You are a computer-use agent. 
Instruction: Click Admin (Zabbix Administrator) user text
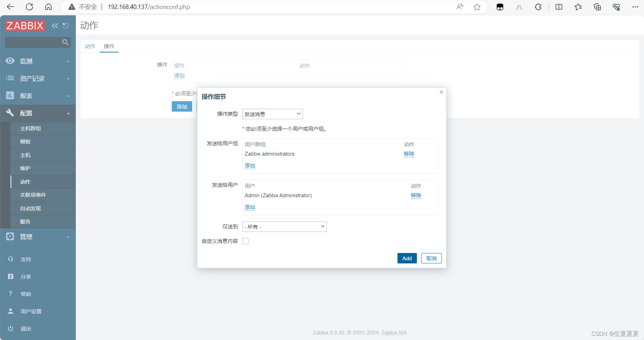pos(278,195)
